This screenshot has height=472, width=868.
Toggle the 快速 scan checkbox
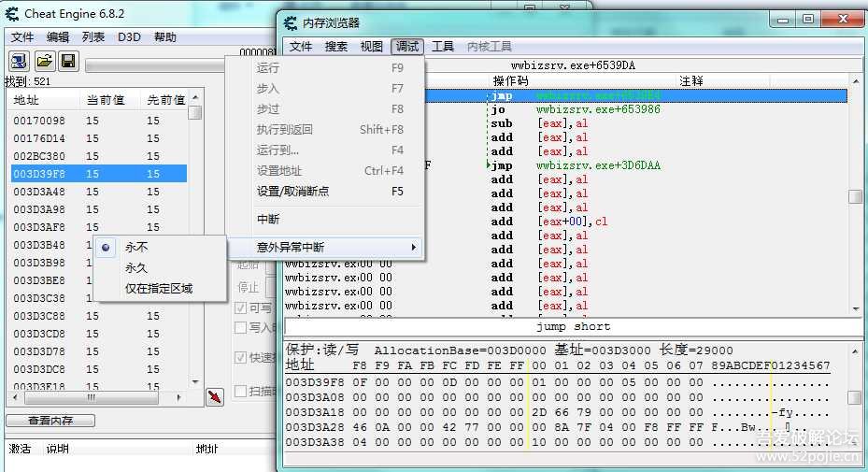tap(241, 357)
